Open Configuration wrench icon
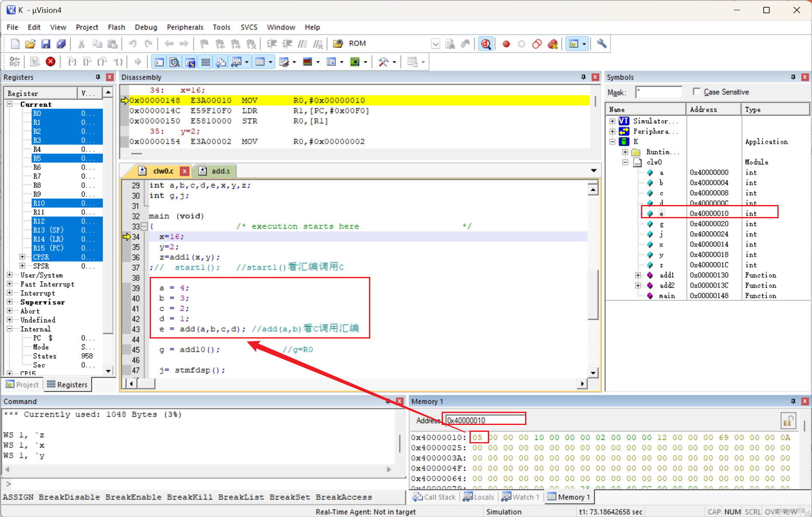Image resolution: width=812 pixels, height=517 pixels. (602, 44)
